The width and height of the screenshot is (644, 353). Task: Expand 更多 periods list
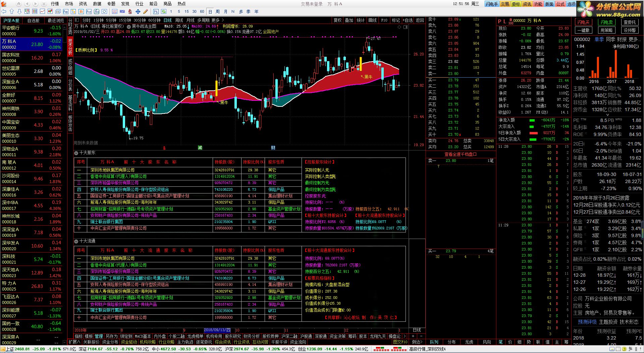[217, 20]
